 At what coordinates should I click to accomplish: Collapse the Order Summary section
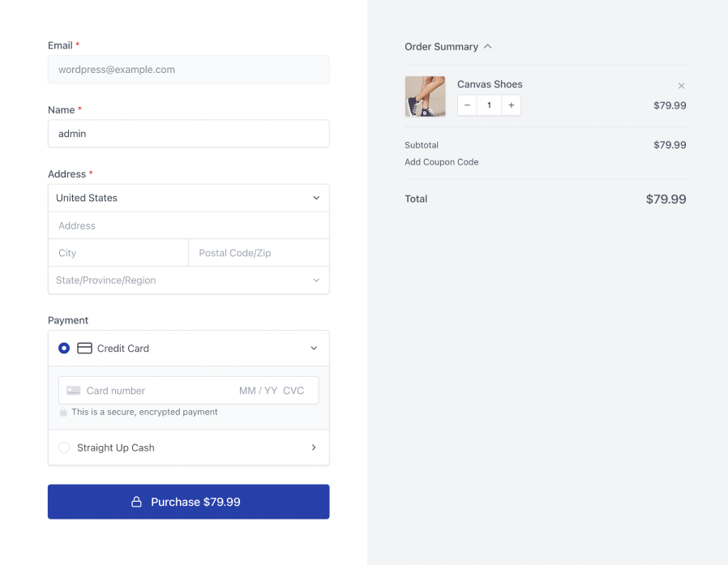pyautogui.click(x=487, y=47)
